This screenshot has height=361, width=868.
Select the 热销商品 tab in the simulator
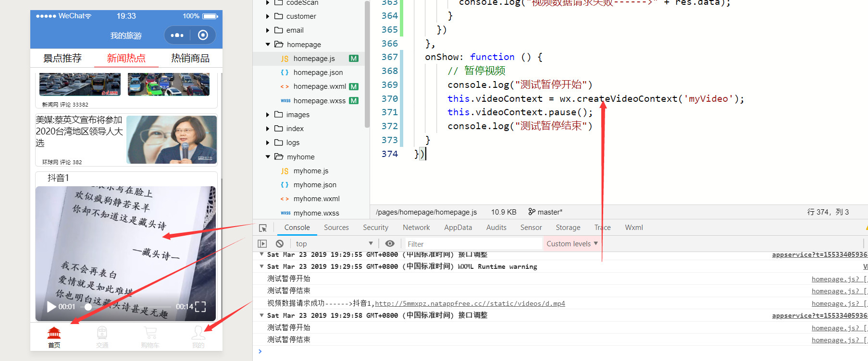[x=190, y=58]
